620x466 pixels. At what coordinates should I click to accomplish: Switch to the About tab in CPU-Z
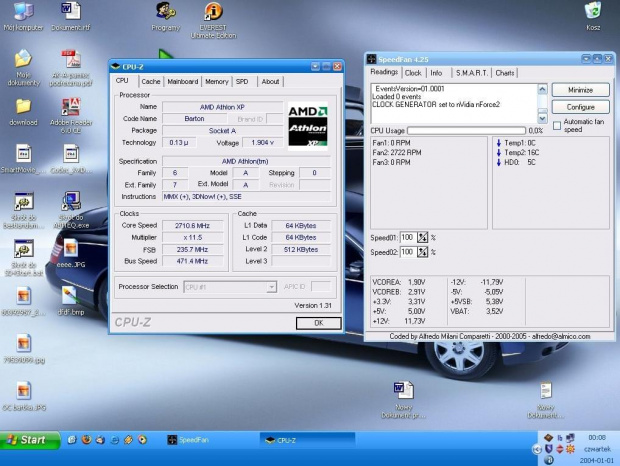(x=270, y=81)
